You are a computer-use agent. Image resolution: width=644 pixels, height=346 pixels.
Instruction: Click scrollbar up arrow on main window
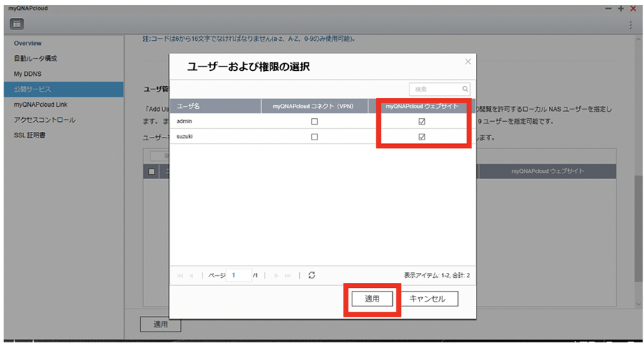tap(638, 39)
